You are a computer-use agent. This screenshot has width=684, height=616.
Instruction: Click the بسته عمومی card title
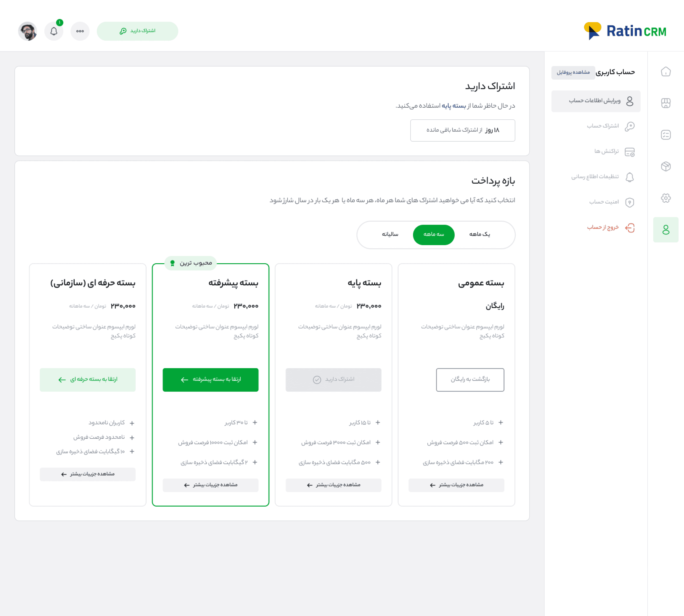coord(481,283)
